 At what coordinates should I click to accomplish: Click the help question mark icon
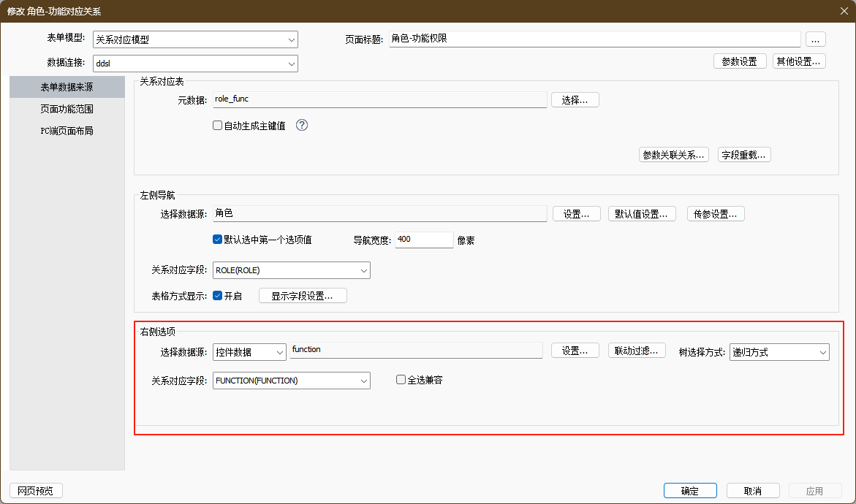(302, 125)
